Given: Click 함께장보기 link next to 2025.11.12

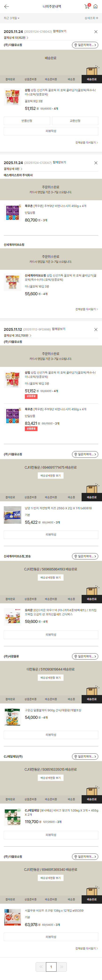Looking at the screenshot, I should click(59, 329).
